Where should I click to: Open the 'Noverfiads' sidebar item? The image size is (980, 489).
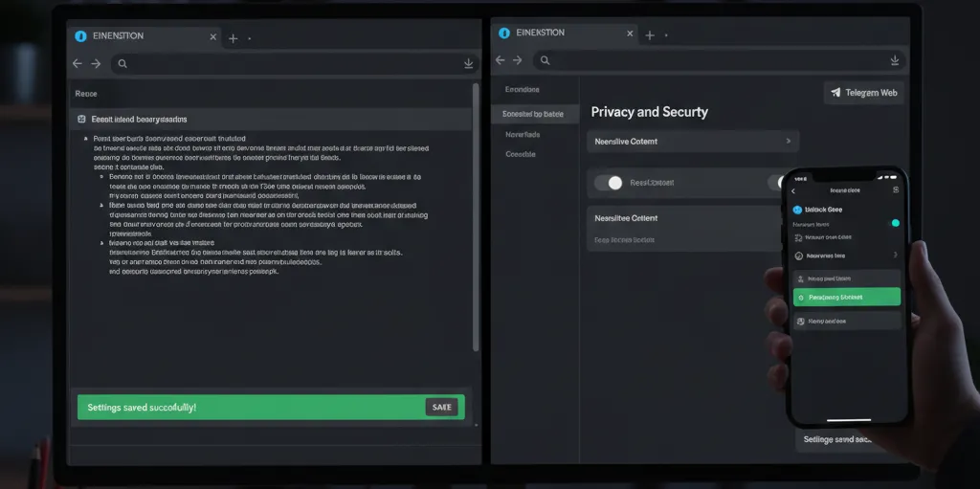[523, 134]
